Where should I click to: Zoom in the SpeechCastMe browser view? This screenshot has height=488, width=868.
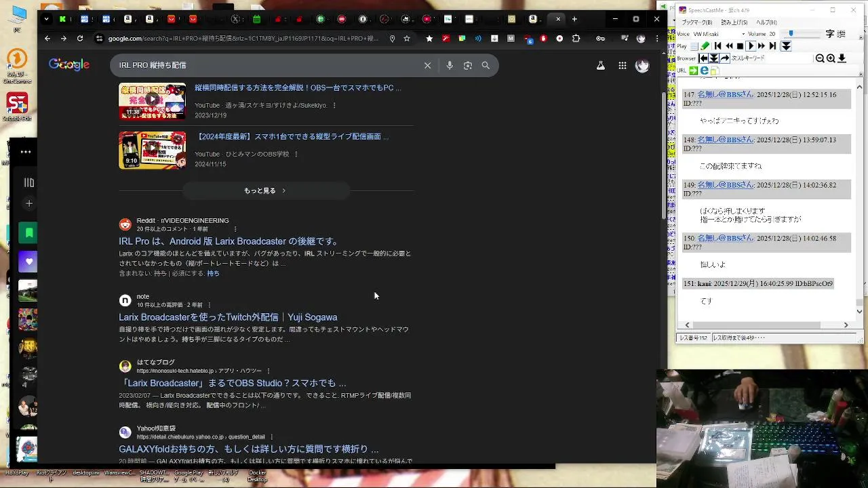(831, 58)
